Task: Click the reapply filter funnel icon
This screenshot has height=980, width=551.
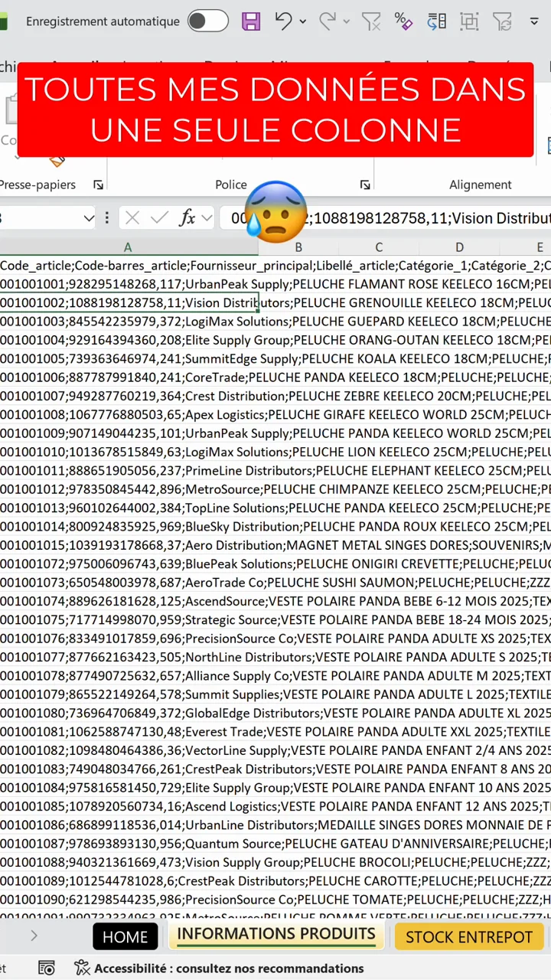Action: (502, 21)
